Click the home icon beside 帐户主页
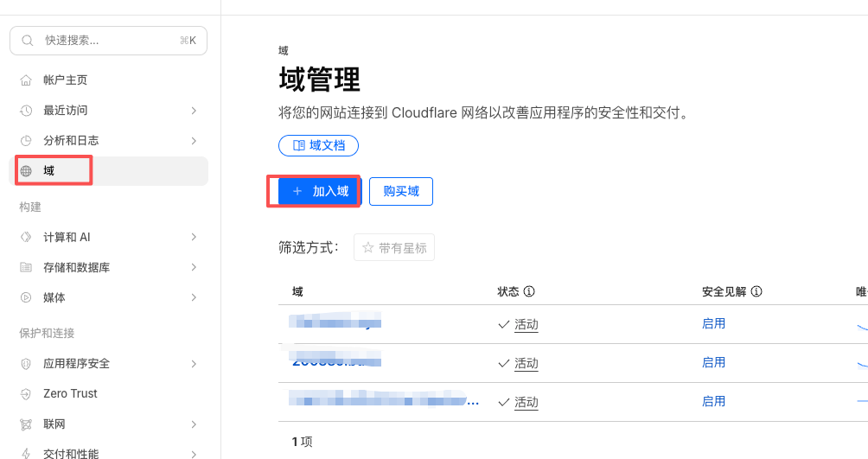Viewport: 868px width, 459px height. tap(26, 80)
